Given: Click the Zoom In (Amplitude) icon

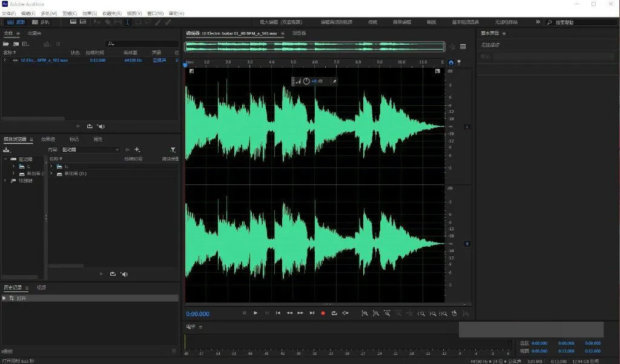Looking at the screenshot, I should coord(364,313).
